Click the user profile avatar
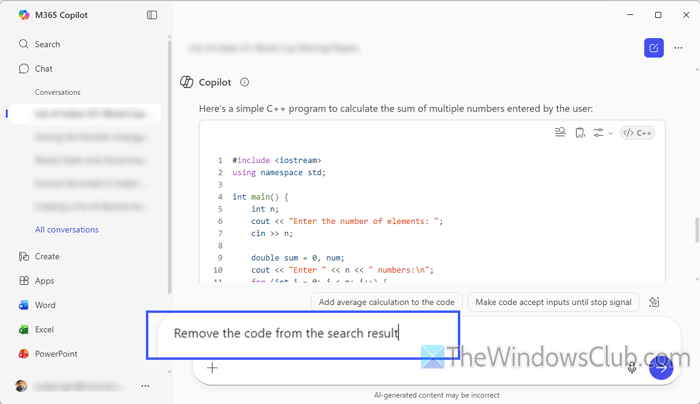The width and height of the screenshot is (700, 404). (x=21, y=386)
